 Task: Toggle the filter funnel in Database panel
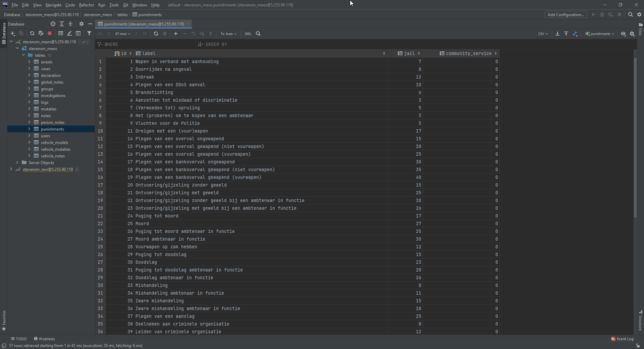(x=89, y=33)
